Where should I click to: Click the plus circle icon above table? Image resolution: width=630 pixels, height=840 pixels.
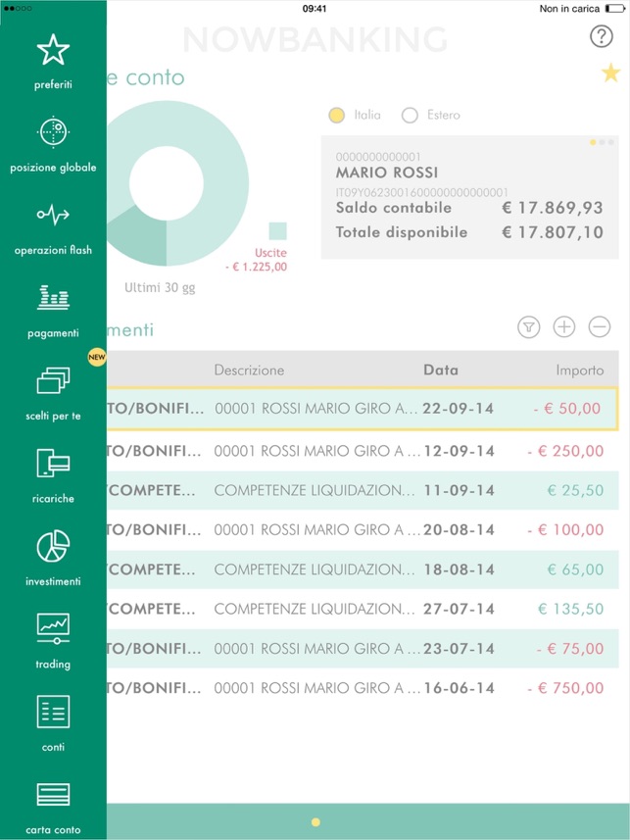(x=564, y=326)
